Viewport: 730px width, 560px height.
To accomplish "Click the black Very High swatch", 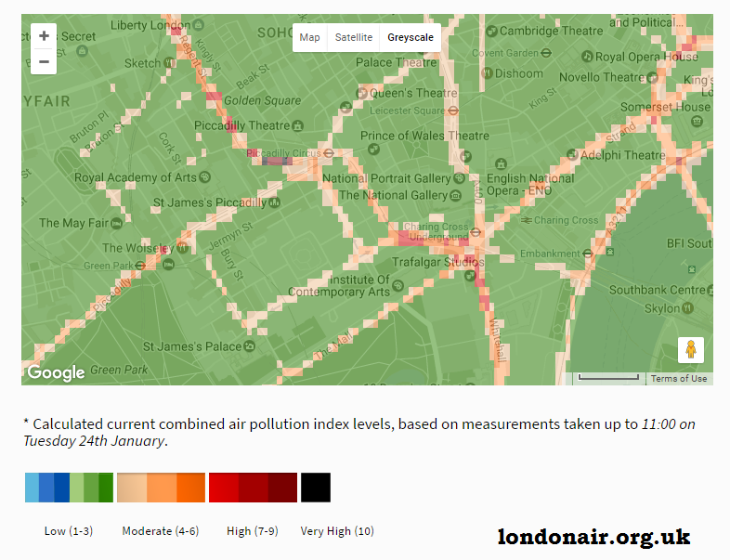I will 315,488.
